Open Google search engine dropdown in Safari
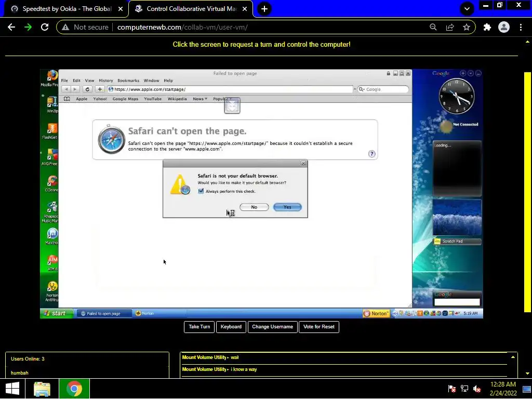 362,89
